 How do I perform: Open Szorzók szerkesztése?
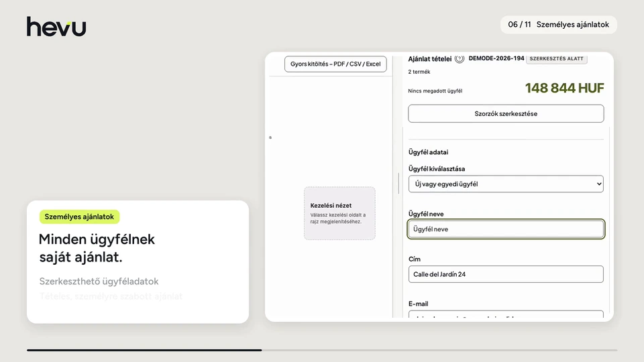tap(506, 114)
